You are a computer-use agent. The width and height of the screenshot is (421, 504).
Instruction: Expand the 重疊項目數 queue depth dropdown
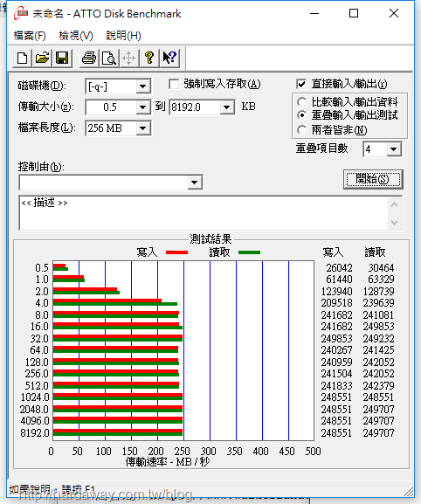pyautogui.click(x=394, y=149)
